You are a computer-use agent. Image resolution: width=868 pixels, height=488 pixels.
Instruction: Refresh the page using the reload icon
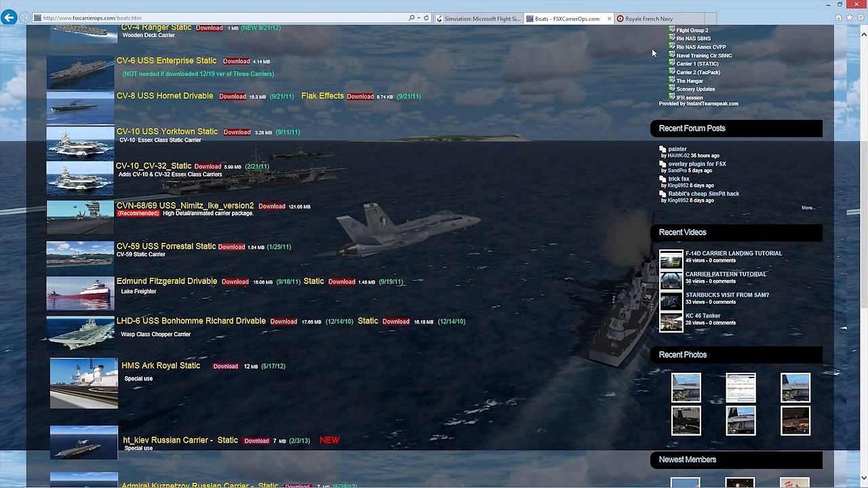pos(426,18)
